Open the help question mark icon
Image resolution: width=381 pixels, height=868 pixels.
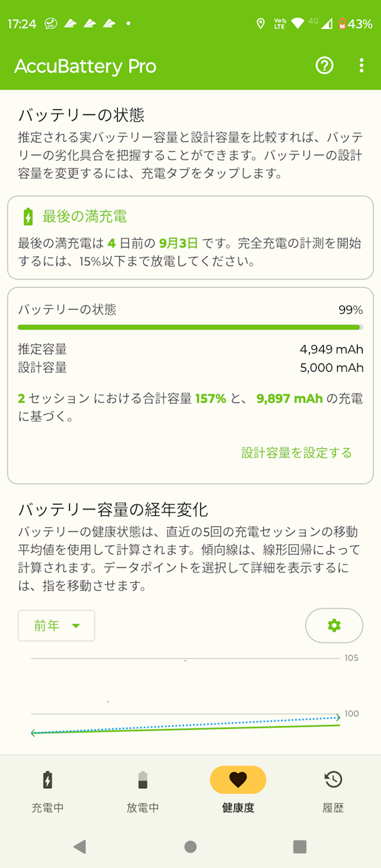tap(325, 66)
